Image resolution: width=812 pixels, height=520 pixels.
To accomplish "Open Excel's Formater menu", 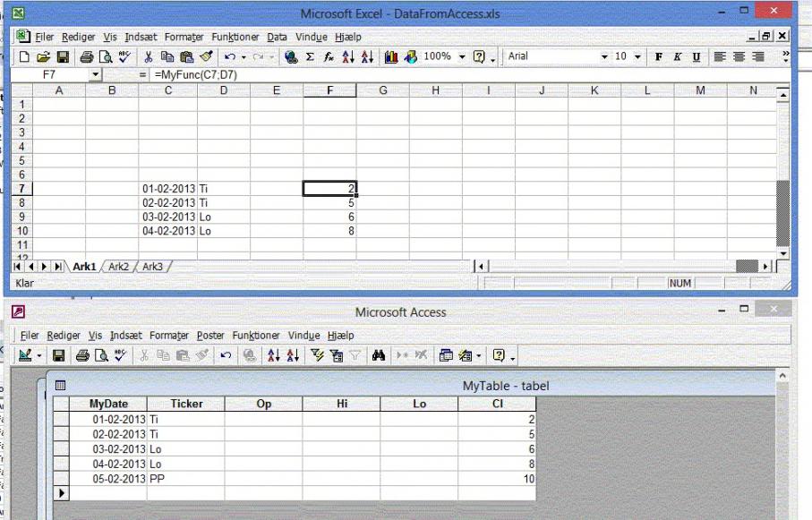I will (x=184, y=37).
